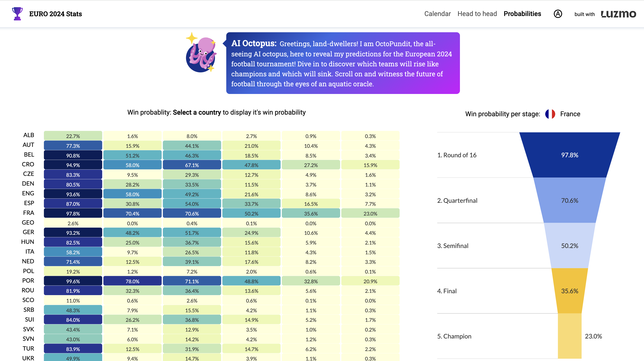The height and width of the screenshot is (361, 644).
Task: Open the Probabilities tab
Action: [522, 14]
